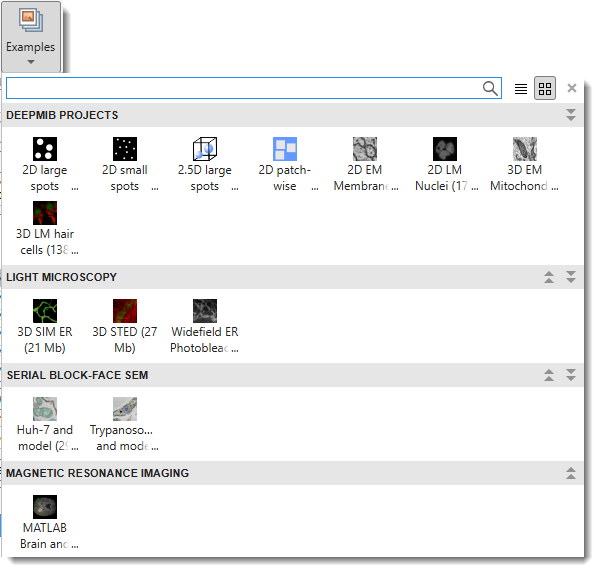Viewport: 599px width, 572px height.
Task: Jump up from MAGNETIC RESONANCE IMAGING header arrow
Action: click(x=571, y=473)
